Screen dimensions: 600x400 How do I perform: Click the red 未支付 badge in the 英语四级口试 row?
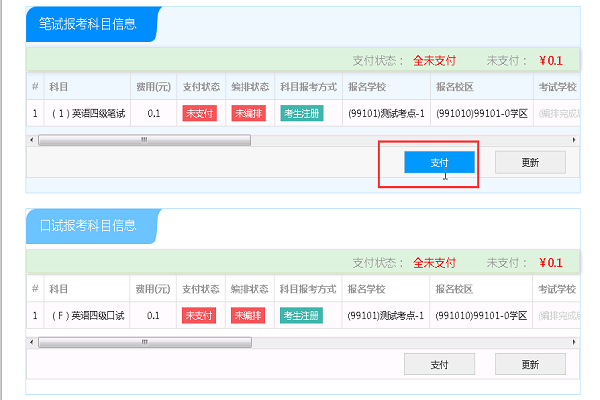[x=199, y=316]
